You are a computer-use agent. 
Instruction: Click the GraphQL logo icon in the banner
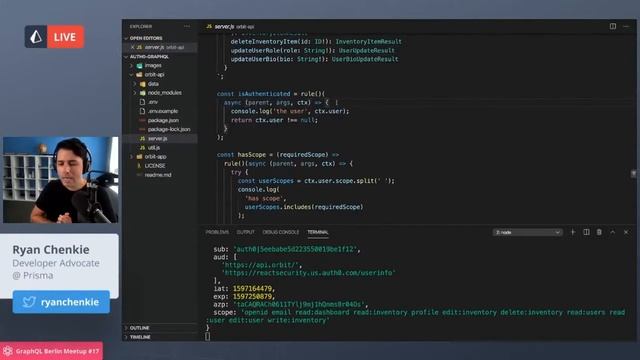8,351
